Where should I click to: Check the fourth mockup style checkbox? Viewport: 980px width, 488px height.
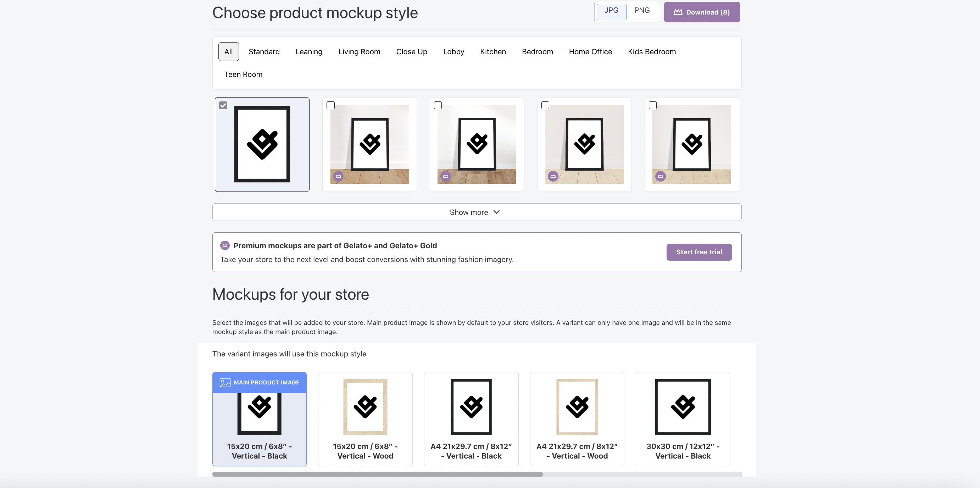(x=545, y=105)
